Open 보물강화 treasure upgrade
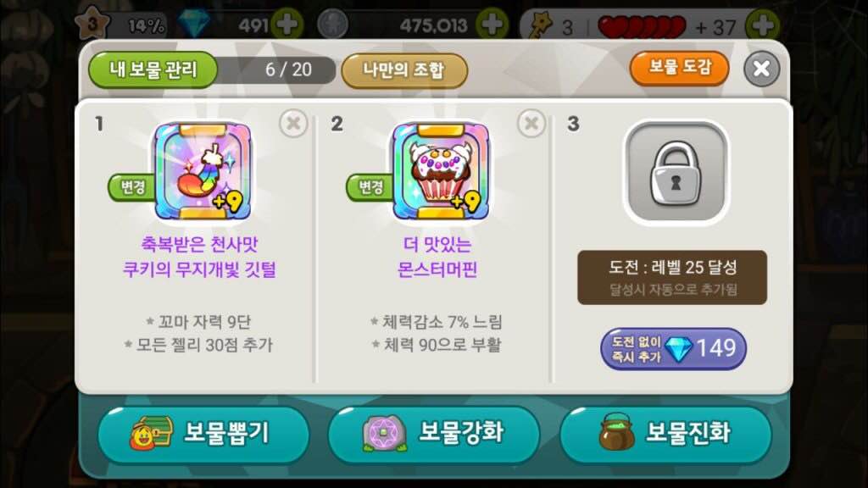Screen dimensions: 868x488 pos(433,433)
